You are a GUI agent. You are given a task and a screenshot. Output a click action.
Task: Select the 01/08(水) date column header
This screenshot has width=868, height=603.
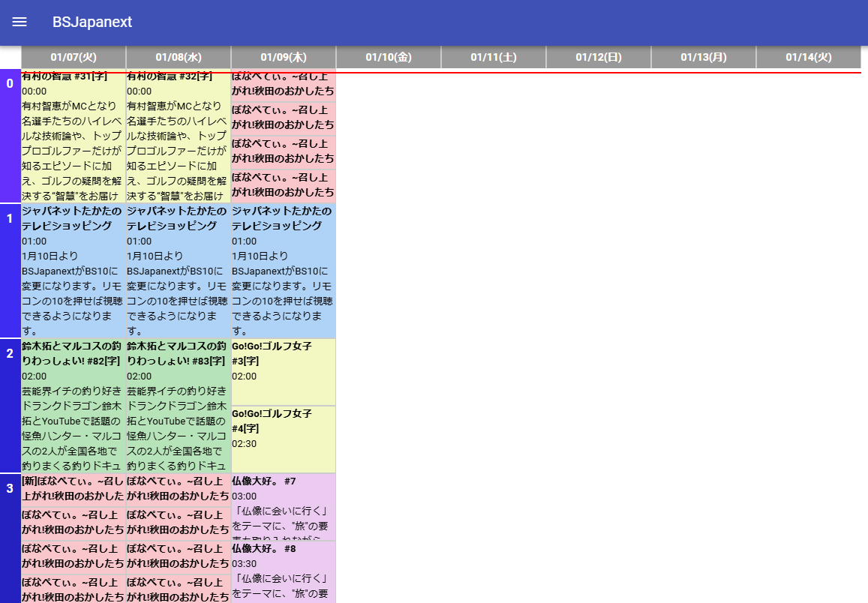pos(179,57)
